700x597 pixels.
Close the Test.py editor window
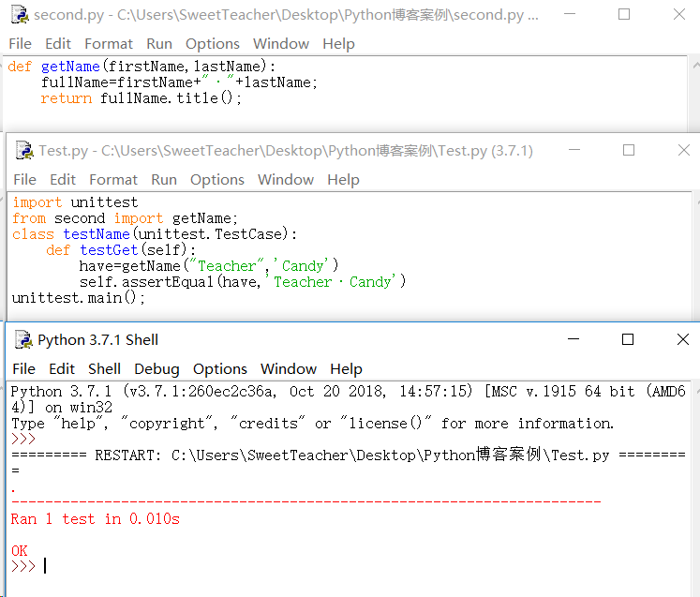683,150
